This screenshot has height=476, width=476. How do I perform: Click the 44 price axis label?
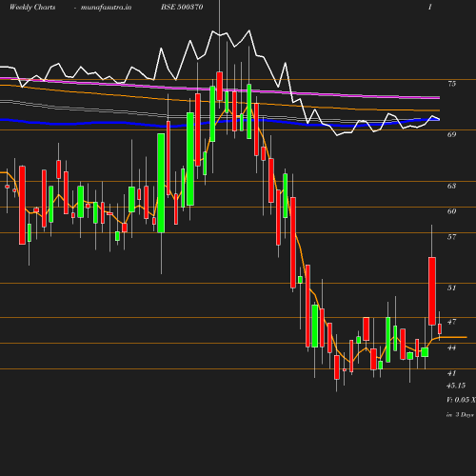451,347
